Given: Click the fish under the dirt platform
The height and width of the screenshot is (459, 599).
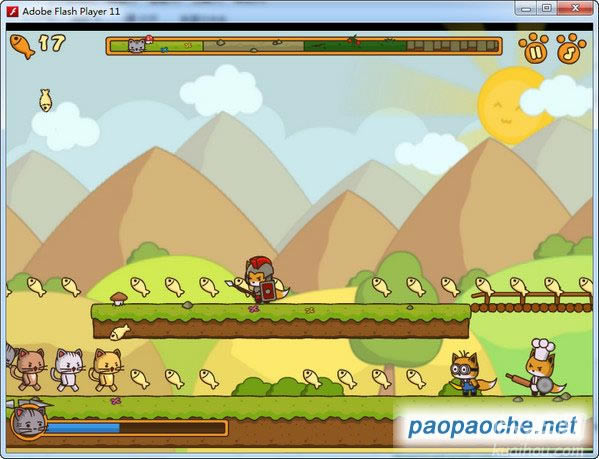Looking at the screenshot, I should tap(120, 332).
